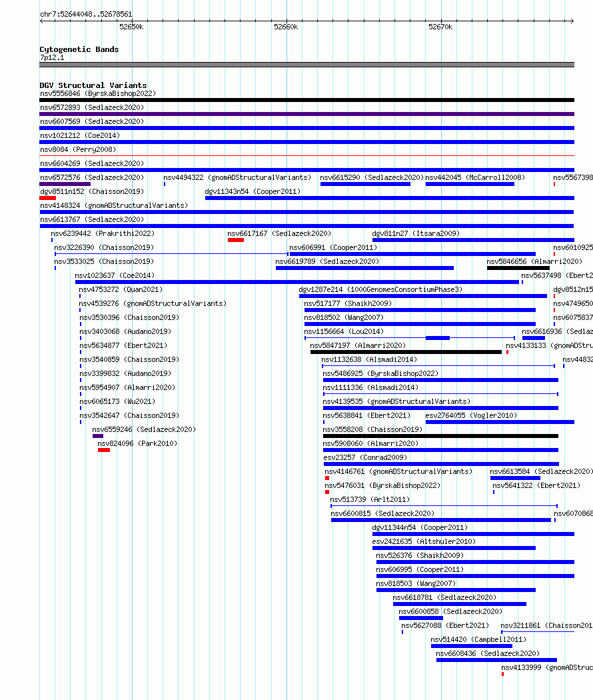The height and width of the screenshot is (700, 593).
Task: Open nsv4139535 (gnomADStructuralVariants) label
Action: pyautogui.click(x=396, y=401)
